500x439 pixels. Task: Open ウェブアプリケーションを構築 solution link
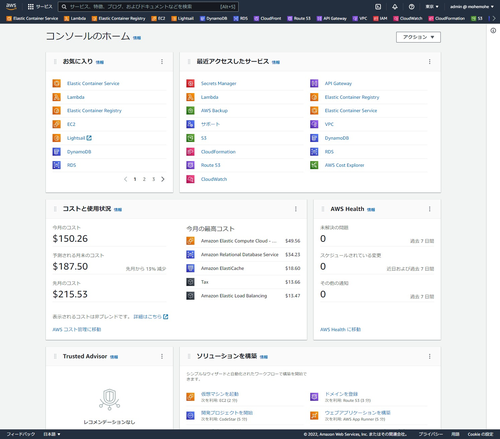click(x=358, y=413)
